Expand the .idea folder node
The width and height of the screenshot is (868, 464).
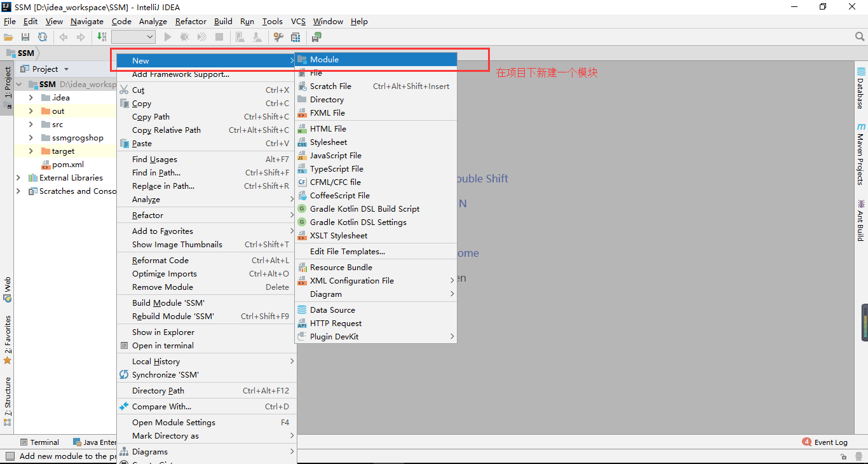[x=31, y=98]
